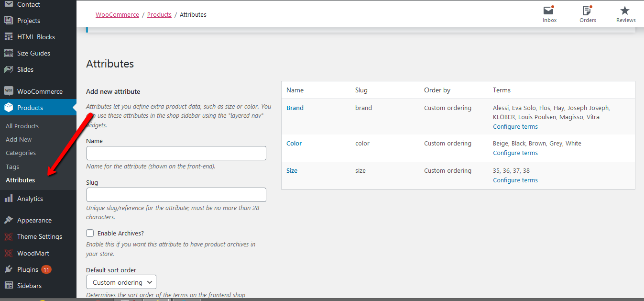Viewport: 644px width, 301px height.
Task: Open the Reviews star icon
Action: [625, 11]
